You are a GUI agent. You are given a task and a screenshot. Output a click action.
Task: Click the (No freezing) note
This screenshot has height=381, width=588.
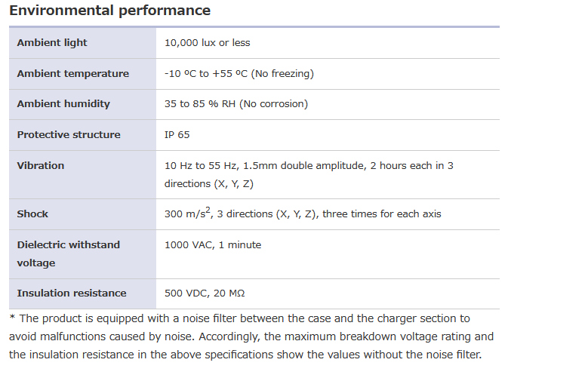coord(282,74)
